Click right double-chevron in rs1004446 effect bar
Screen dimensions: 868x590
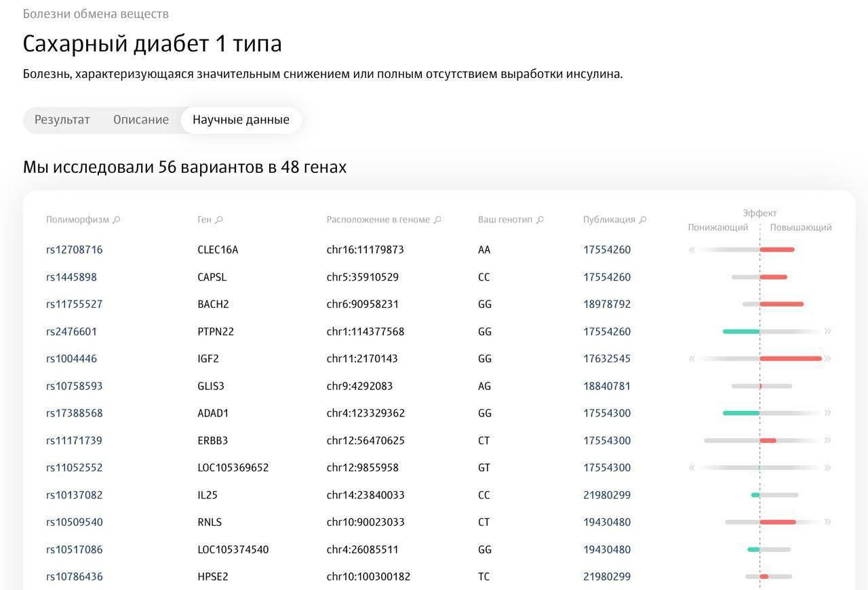[x=827, y=359]
